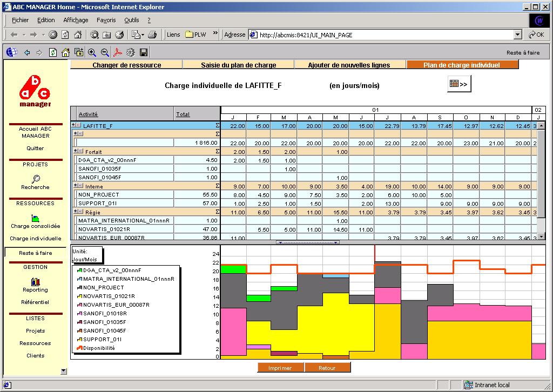Switch to Saisie du plan de charge tab
The image size is (553, 392).
pyautogui.click(x=238, y=65)
